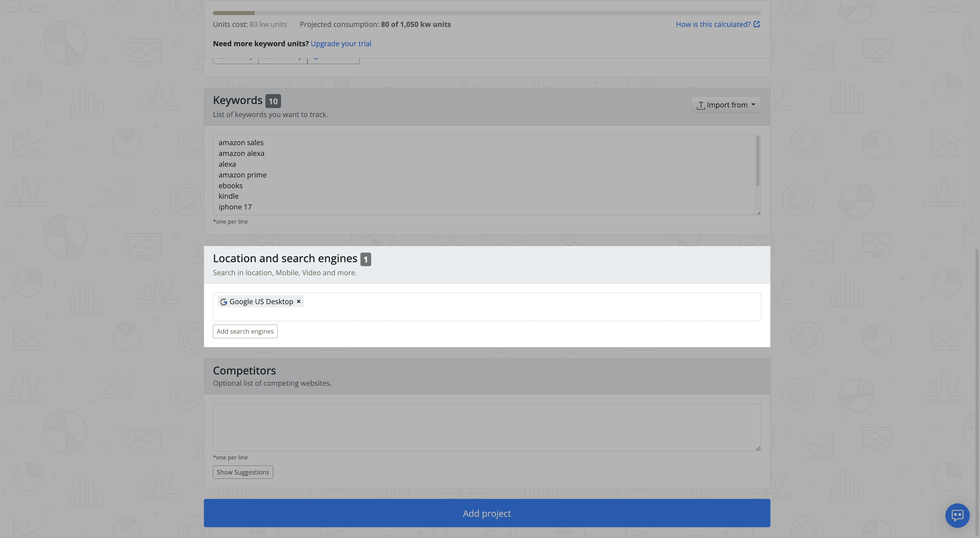Open the 'How is this calculated?' link
Image resolution: width=980 pixels, height=538 pixels.
pos(717,24)
